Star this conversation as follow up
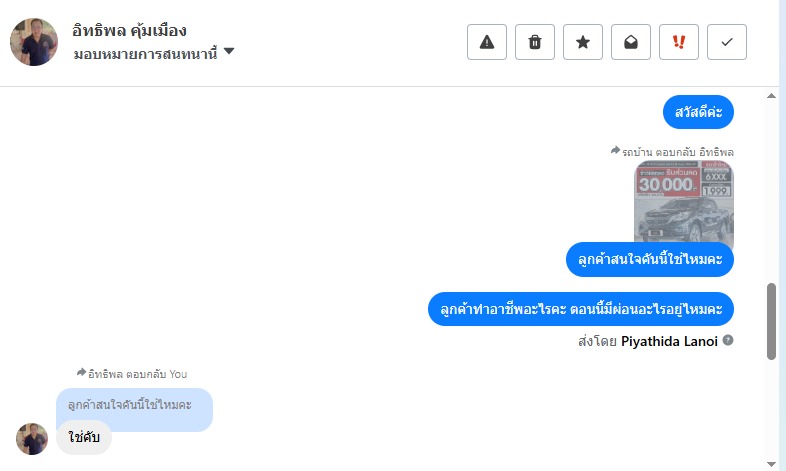This screenshot has height=471, width=786. 583,42
